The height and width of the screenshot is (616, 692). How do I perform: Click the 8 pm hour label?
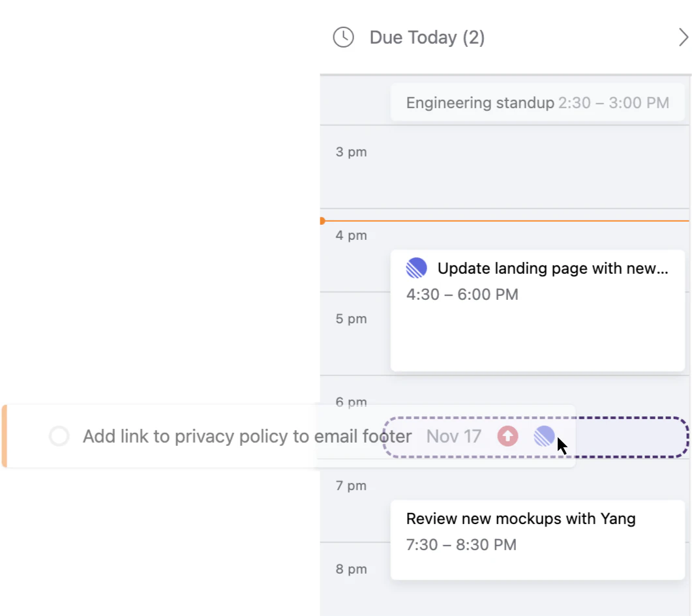(x=351, y=569)
